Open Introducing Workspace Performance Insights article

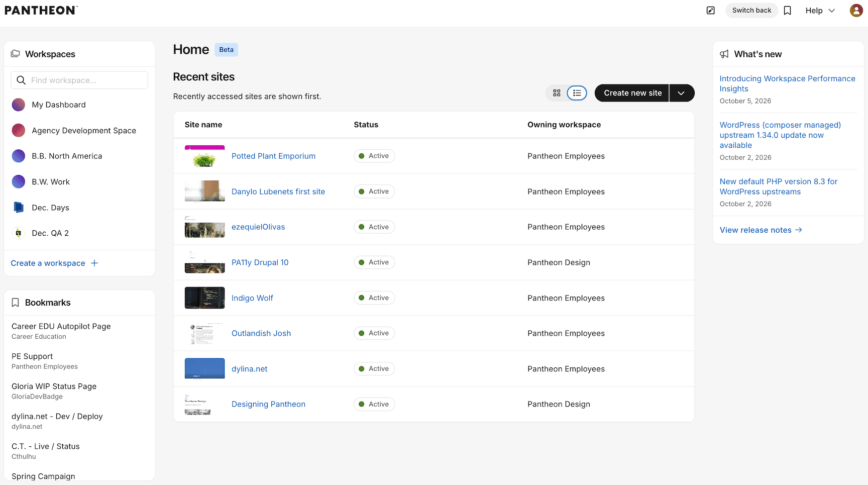[788, 84]
